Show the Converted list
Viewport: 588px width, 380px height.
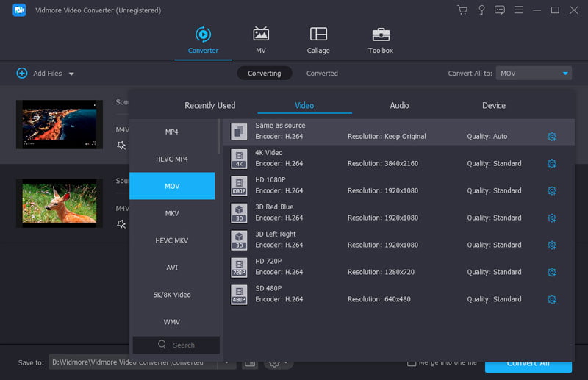click(x=322, y=74)
